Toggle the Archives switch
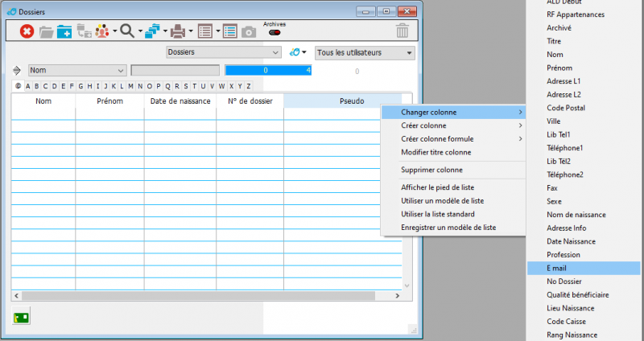Viewport: 644px width, 341px height. [275, 33]
